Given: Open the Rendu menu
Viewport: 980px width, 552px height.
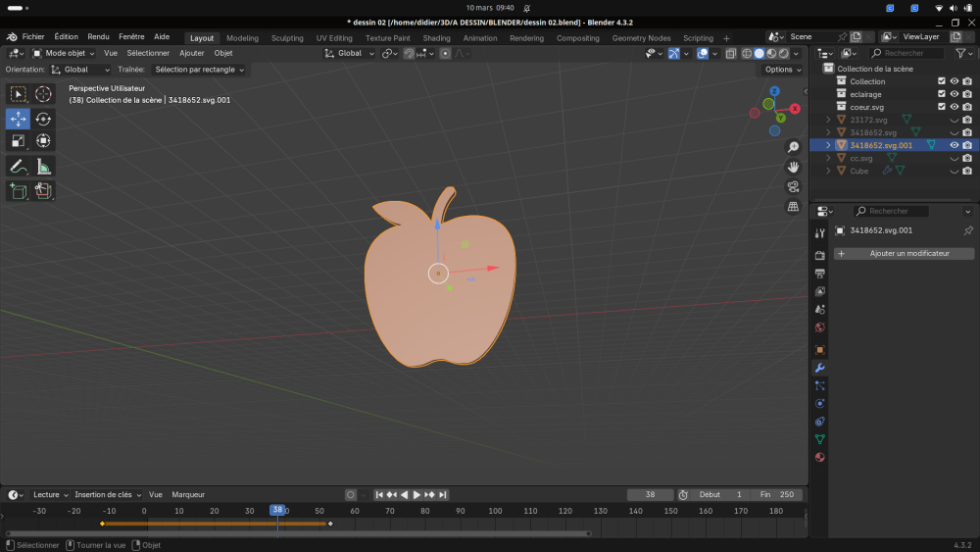Looking at the screenshot, I should point(98,36).
